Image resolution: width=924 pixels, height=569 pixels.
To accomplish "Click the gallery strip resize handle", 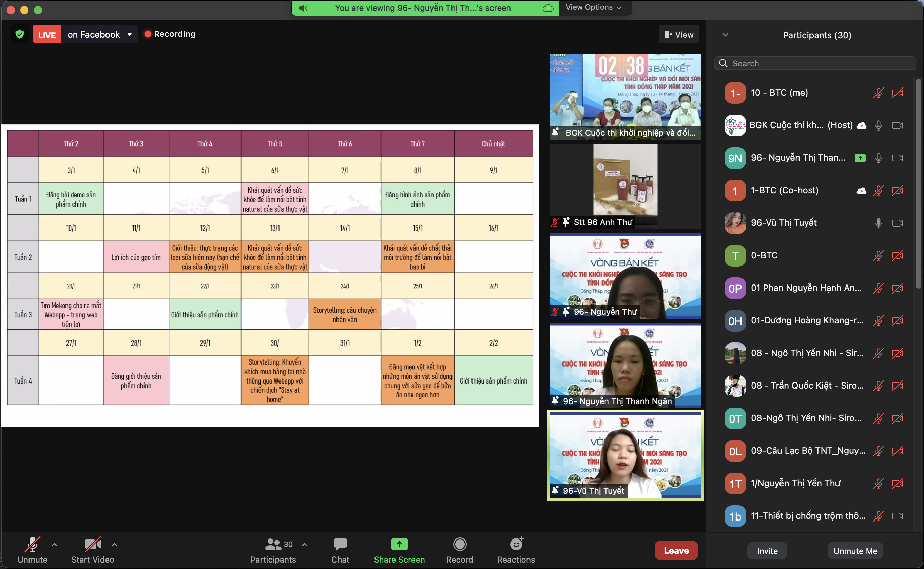I will tap(542, 276).
